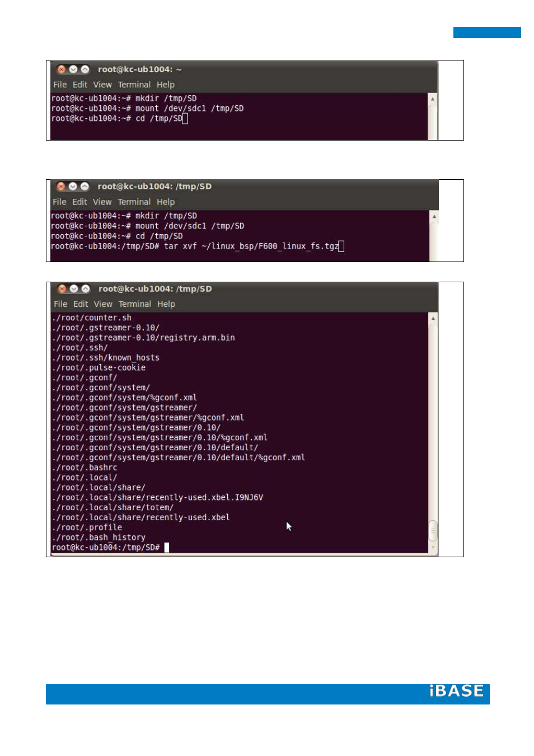
Task: Maximize the bottom terminal window
Action: [86, 289]
